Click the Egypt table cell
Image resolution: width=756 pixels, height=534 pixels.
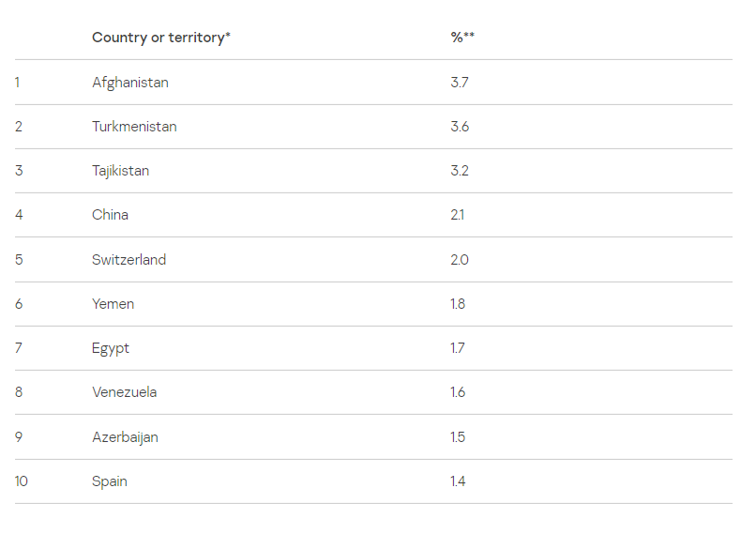[x=111, y=348]
